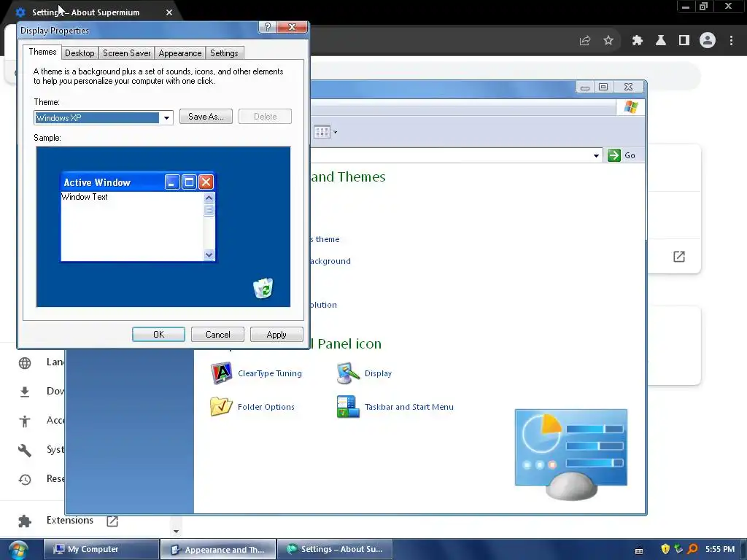Image resolution: width=747 pixels, height=560 pixels.
Task: Close the Settings – About Supermium tab
Action: click(169, 12)
